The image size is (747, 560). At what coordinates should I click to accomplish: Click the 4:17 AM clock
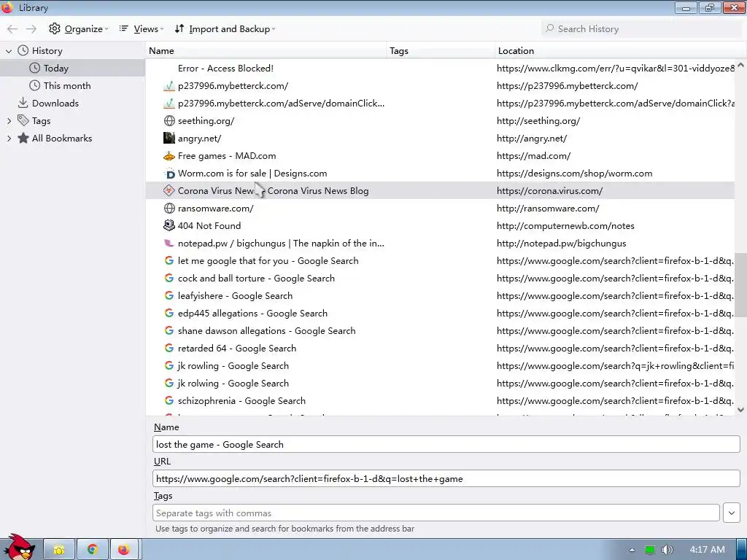[x=708, y=550]
